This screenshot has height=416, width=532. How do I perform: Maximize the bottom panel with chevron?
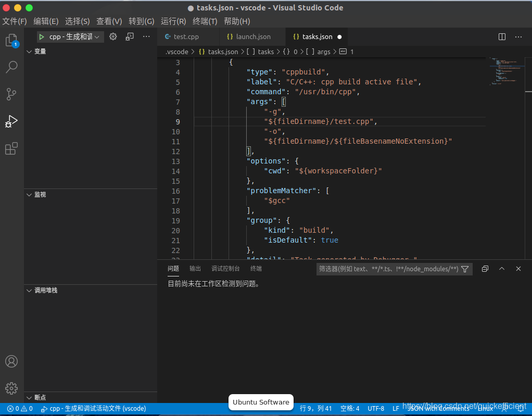click(502, 269)
